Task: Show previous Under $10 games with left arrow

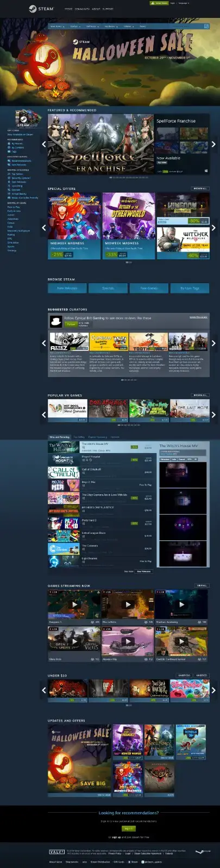Action: pyautogui.click(x=44, y=690)
